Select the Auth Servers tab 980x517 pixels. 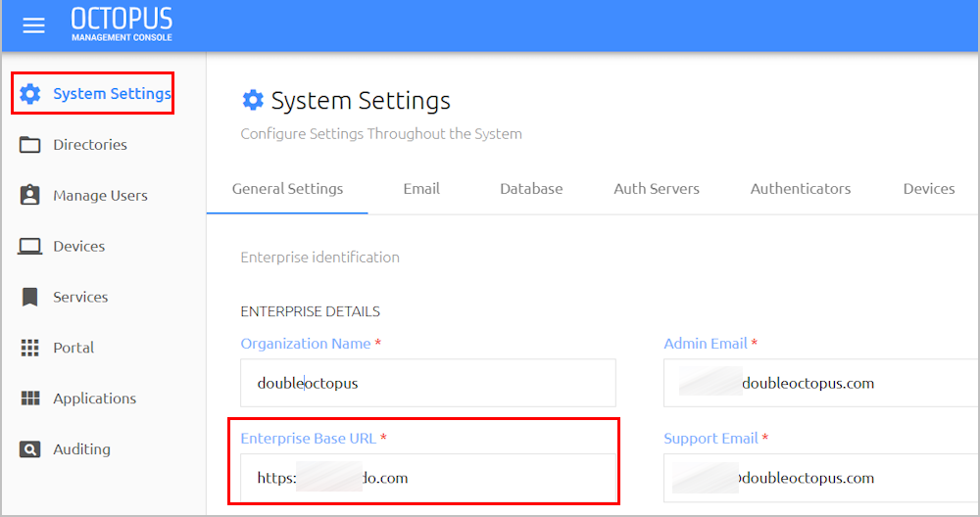pos(657,189)
